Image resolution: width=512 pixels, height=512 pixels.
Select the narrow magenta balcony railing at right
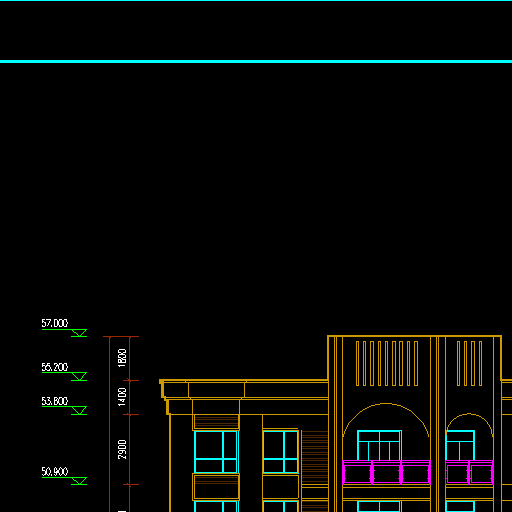click(469, 472)
